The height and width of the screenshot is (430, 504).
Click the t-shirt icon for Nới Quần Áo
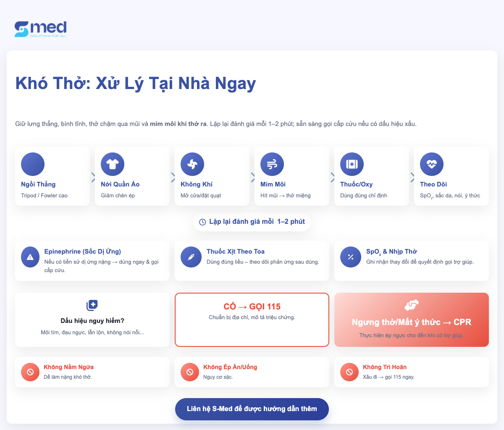113,164
